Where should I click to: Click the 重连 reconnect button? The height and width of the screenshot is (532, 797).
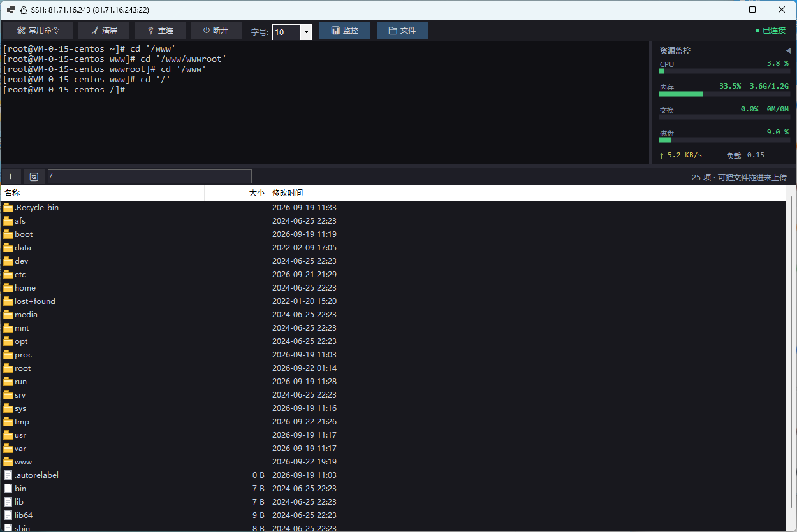[160, 31]
